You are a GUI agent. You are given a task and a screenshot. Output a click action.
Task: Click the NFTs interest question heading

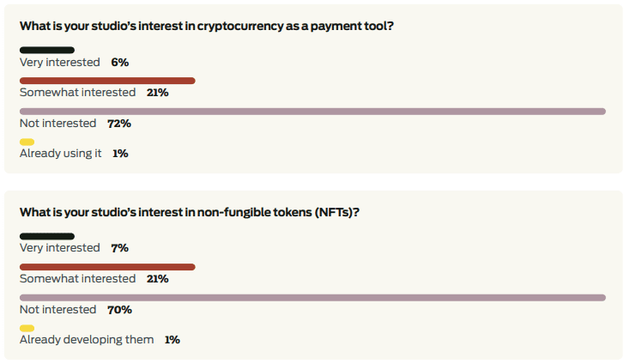tap(189, 212)
